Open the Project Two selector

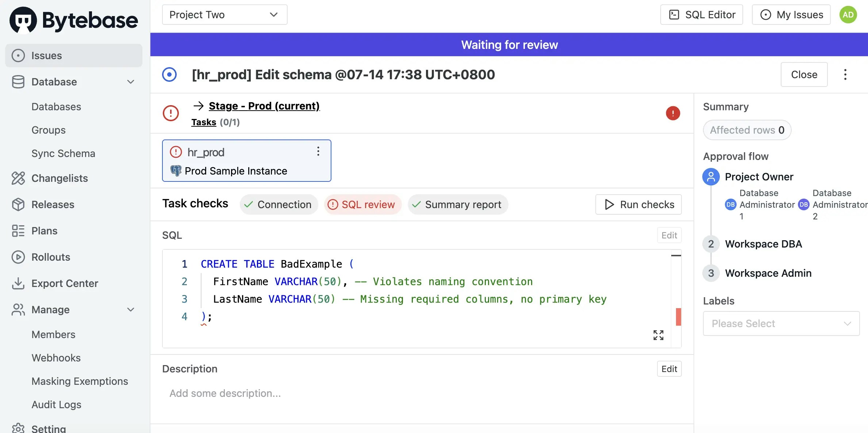click(224, 15)
